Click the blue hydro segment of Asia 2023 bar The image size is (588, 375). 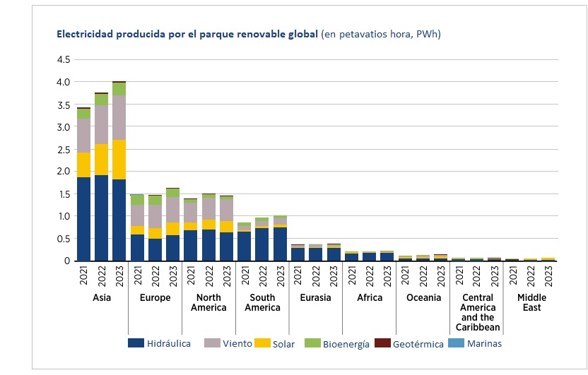119,220
